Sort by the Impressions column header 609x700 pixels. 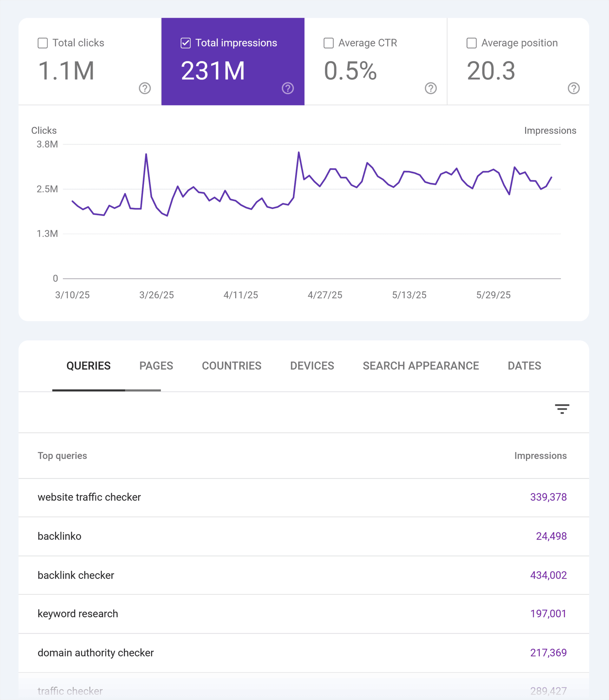(x=540, y=456)
